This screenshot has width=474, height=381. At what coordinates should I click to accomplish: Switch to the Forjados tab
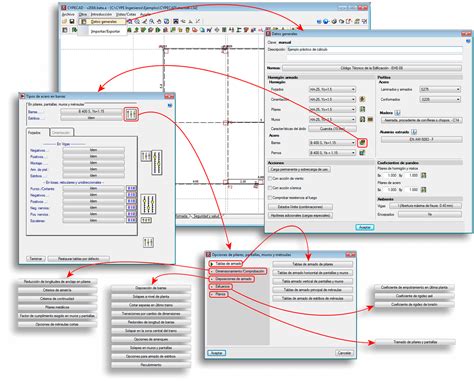pyautogui.click(x=37, y=132)
